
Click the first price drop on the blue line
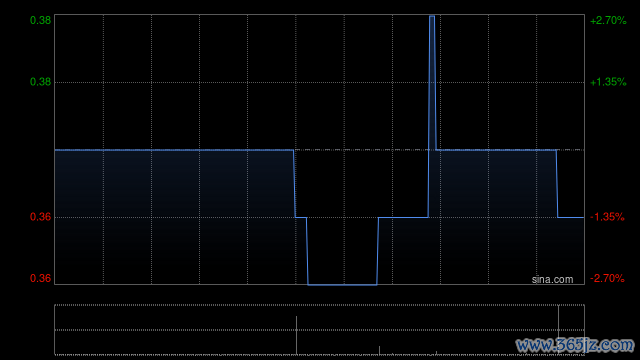point(294,184)
